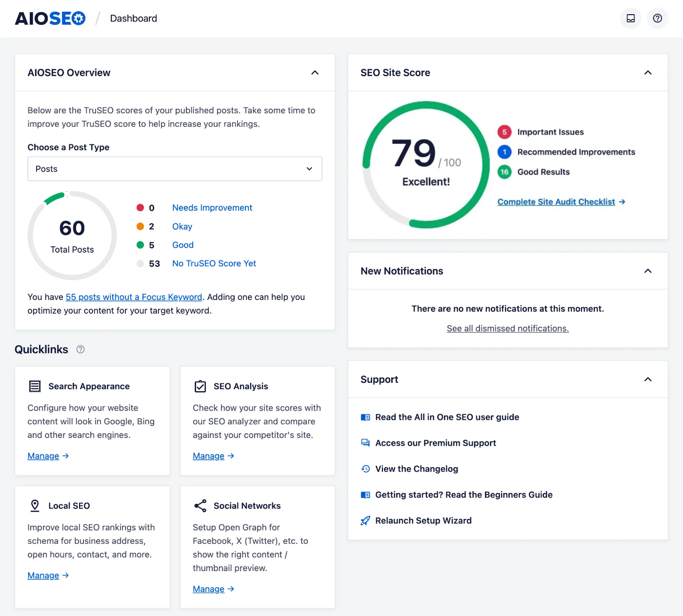Click the Relaunch Setup Wizard rocket icon
Image resolution: width=683 pixels, height=616 pixels.
[x=365, y=520]
